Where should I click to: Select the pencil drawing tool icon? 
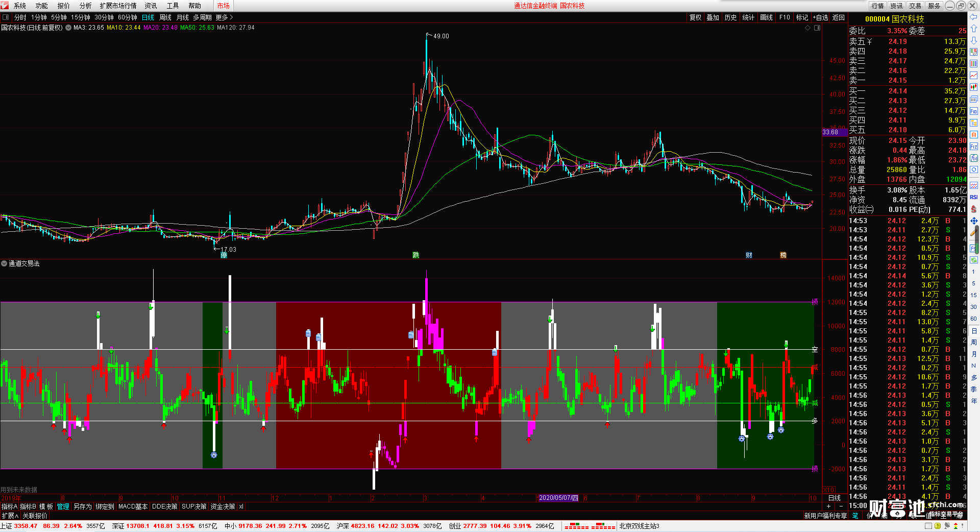pyautogui.click(x=974, y=232)
